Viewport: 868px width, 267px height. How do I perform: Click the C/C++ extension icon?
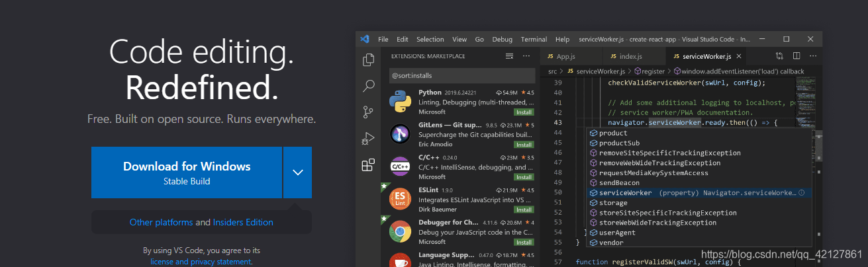tap(401, 167)
